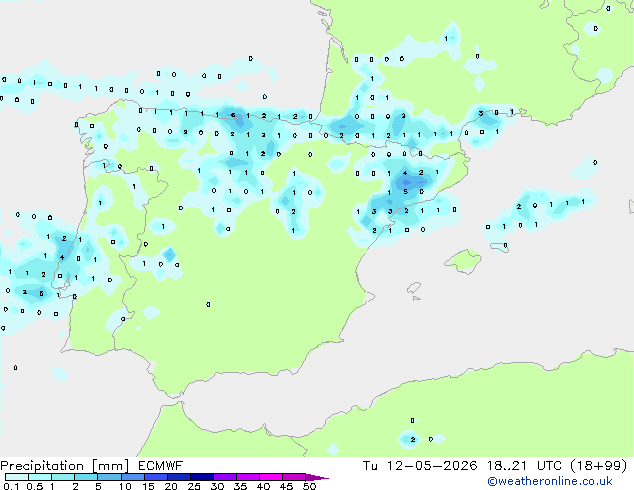Click the 30 to 35 mm purple swatch
634x490 pixels.
coord(225,477)
